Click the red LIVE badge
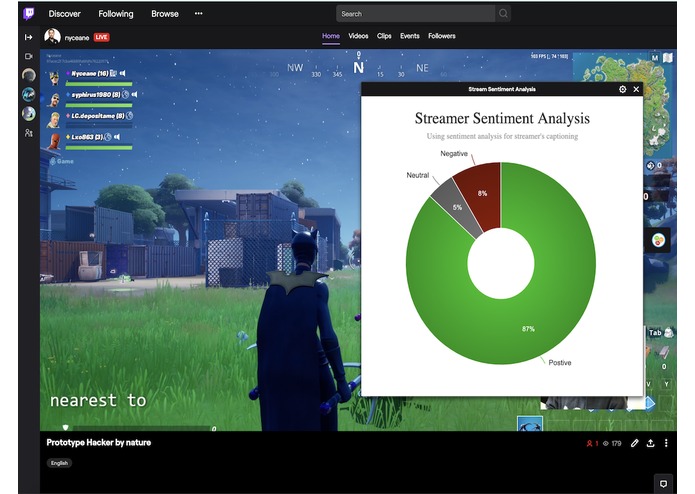Image resolution: width=695 pixels, height=494 pixels. pyautogui.click(x=102, y=37)
